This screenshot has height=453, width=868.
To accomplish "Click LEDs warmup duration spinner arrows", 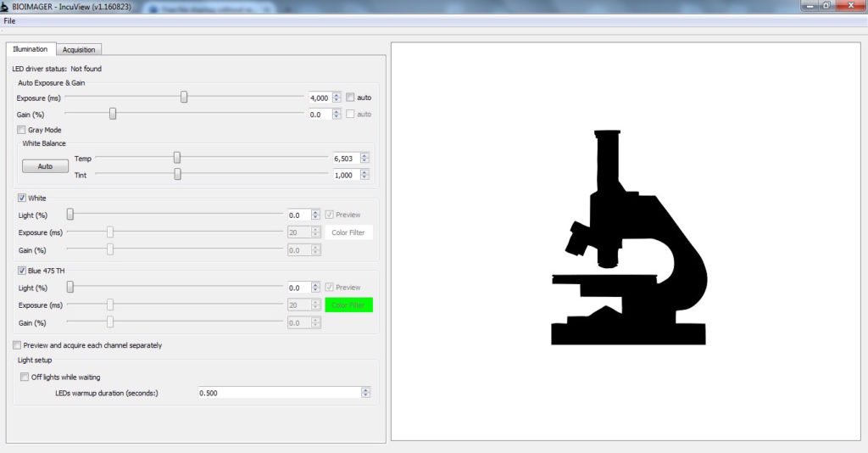I will (365, 393).
